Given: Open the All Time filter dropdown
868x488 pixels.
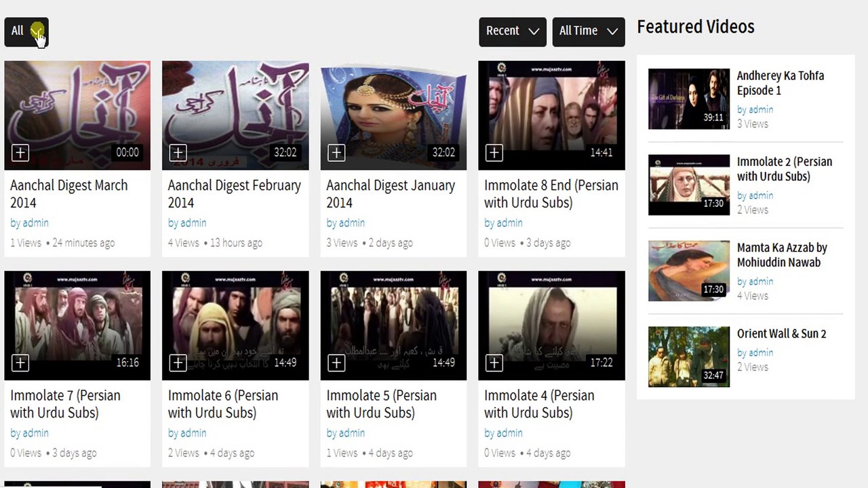Looking at the screenshot, I should (x=588, y=31).
